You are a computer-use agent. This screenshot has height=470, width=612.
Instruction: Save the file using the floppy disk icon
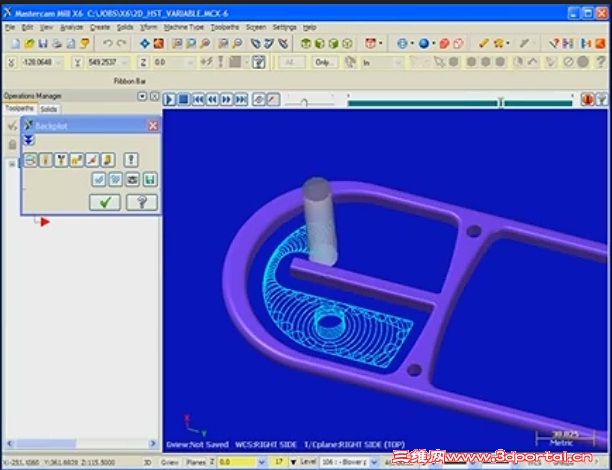(x=43, y=43)
